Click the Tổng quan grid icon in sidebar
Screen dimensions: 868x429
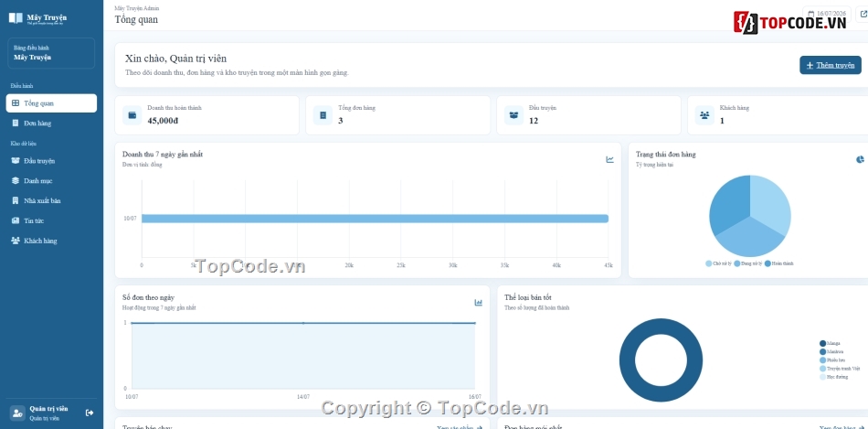point(16,103)
